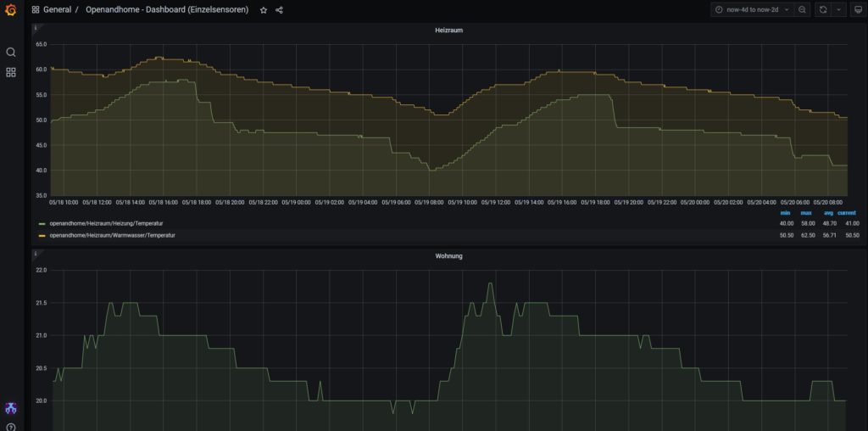
Task: Show info corner of Wohnung panel
Action: (x=36, y=254)
